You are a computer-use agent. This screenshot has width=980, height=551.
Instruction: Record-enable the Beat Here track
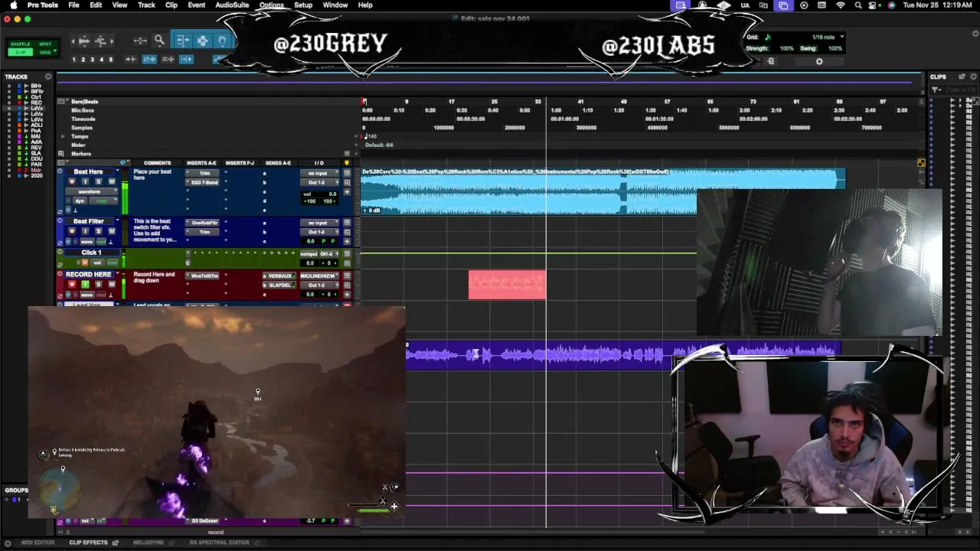click(72, 181)
